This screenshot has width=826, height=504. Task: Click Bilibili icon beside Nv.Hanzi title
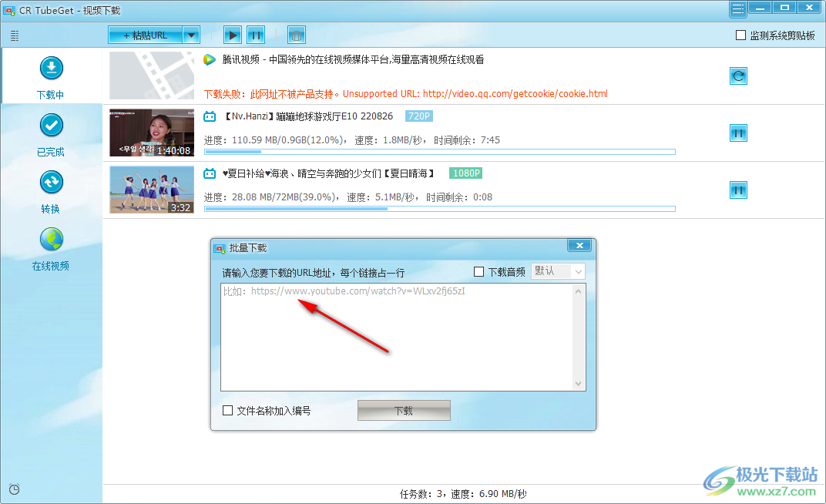tap(210, 116)
